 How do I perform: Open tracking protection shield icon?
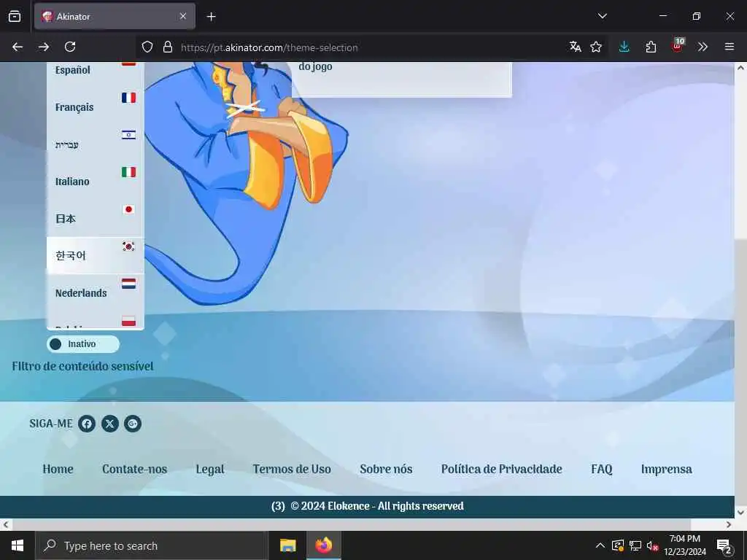[147, 47]
